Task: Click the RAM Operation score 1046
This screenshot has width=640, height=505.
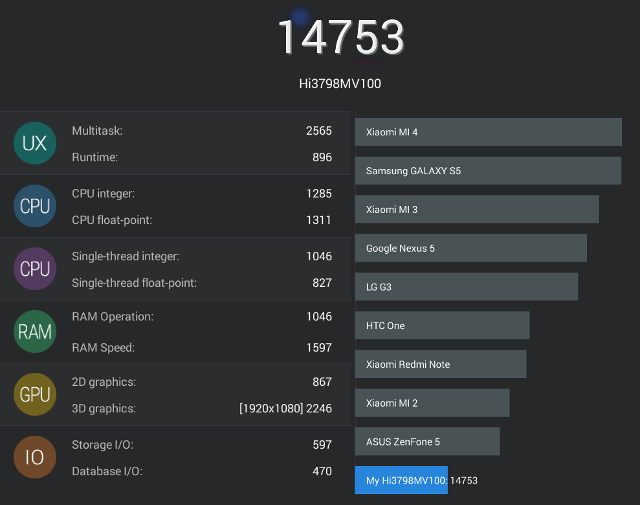Action: pyautogui.click(x=319, y=317)
